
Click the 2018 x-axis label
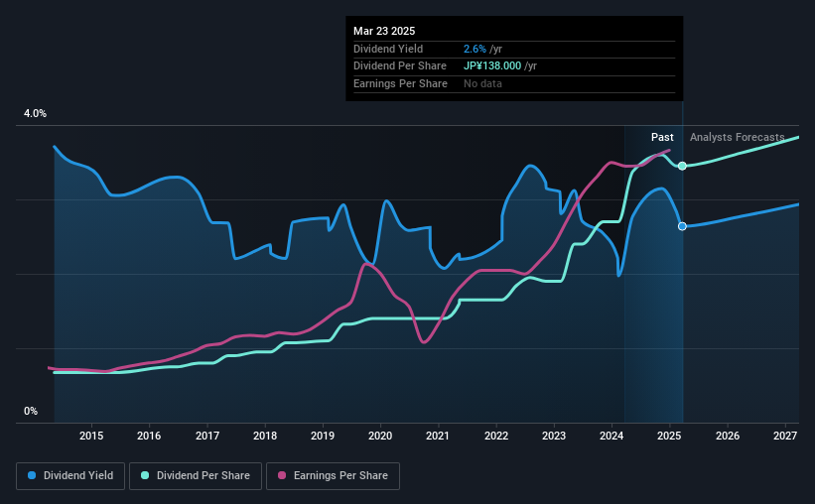265,436
